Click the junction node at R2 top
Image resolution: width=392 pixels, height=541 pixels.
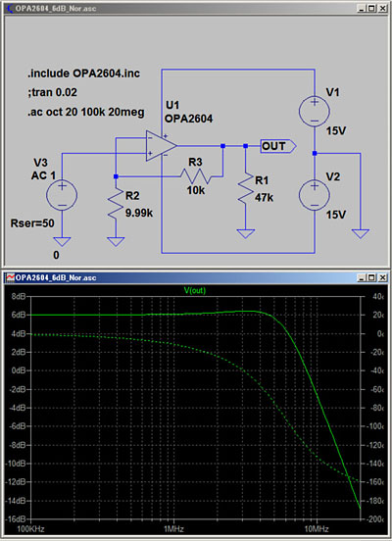click(116, 176)
